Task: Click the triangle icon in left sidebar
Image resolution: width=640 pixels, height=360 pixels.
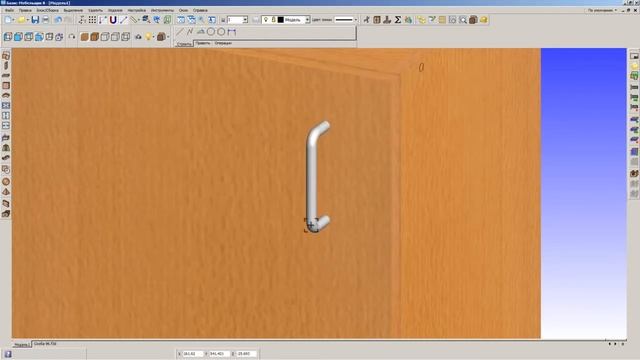Action: (x=6, y=192)
